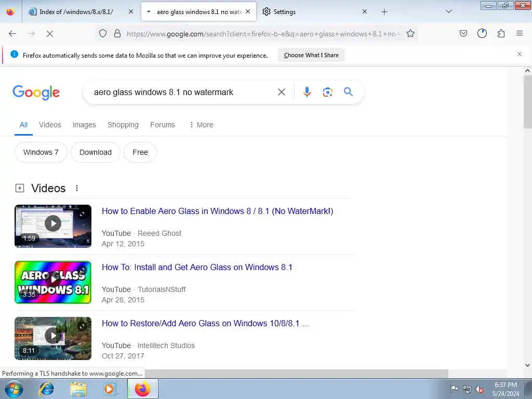This screenshot has height=399, width=532.
Task: Clear the Google search box with the X
Action: pos(281,92)
